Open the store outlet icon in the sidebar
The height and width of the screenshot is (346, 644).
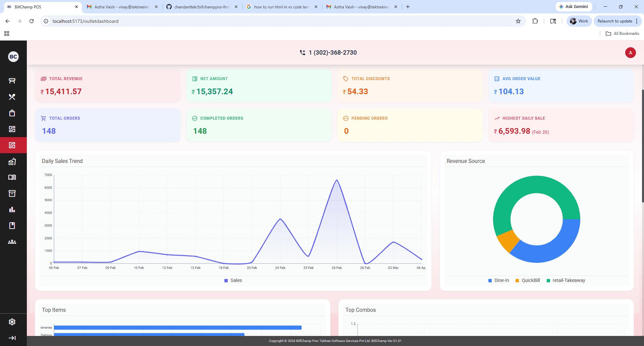point(12,80)
